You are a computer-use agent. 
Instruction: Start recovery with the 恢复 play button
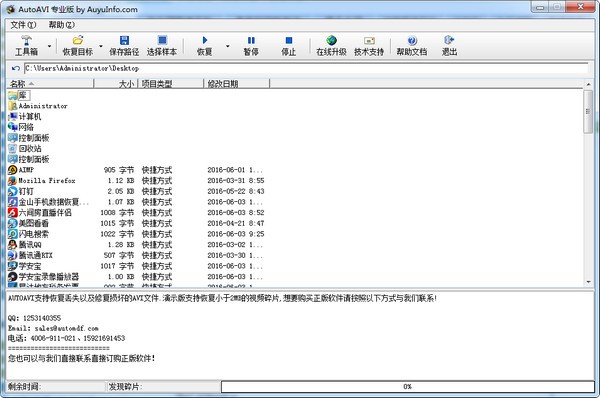[x=205, y=40]
